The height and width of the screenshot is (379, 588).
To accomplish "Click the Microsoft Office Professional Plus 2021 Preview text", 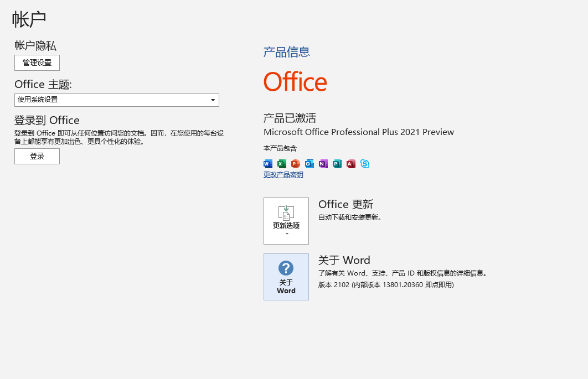I will (x=359, y=132).
